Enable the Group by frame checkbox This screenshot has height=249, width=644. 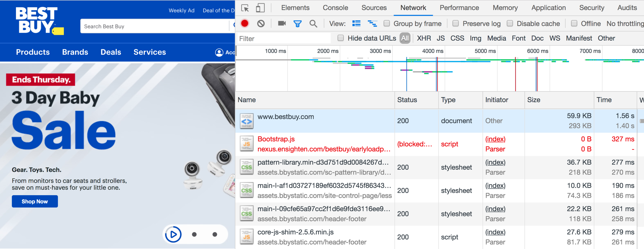point(386,23)
